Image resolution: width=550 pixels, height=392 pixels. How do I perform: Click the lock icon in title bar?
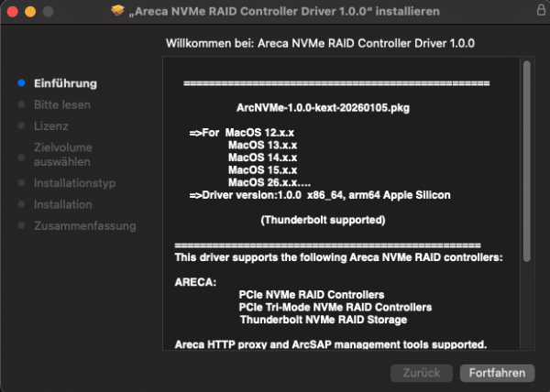click(x=541, y=10)
